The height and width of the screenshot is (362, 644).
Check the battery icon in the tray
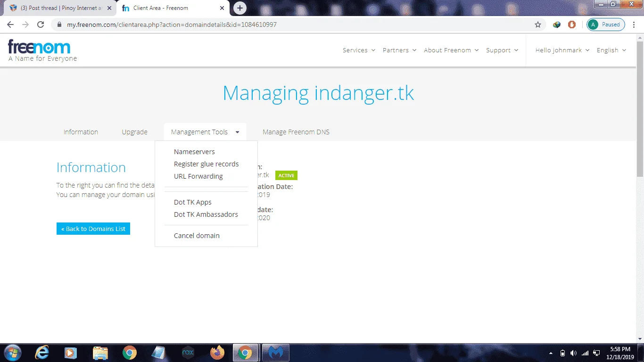point(562,353)
